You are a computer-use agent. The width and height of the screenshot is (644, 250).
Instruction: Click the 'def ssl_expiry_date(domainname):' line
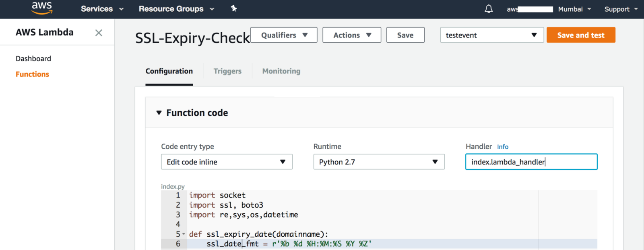click(x=258, y=234)
